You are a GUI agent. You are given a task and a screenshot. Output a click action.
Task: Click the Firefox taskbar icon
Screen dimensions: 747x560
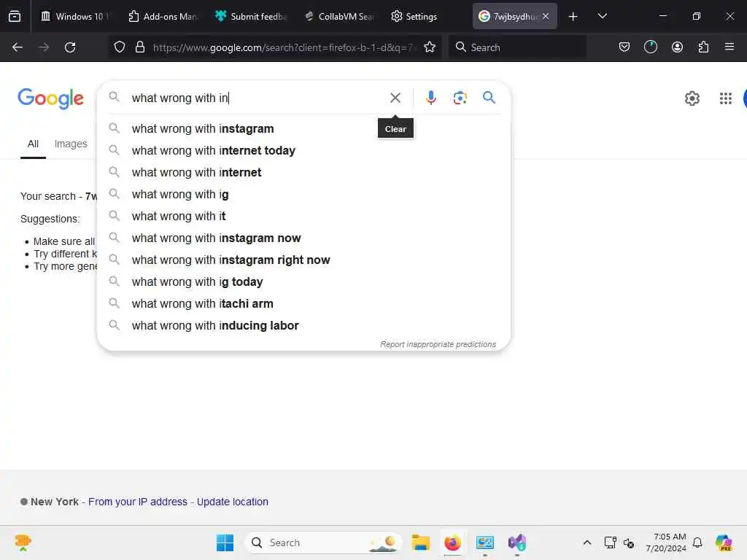point(452,542)
